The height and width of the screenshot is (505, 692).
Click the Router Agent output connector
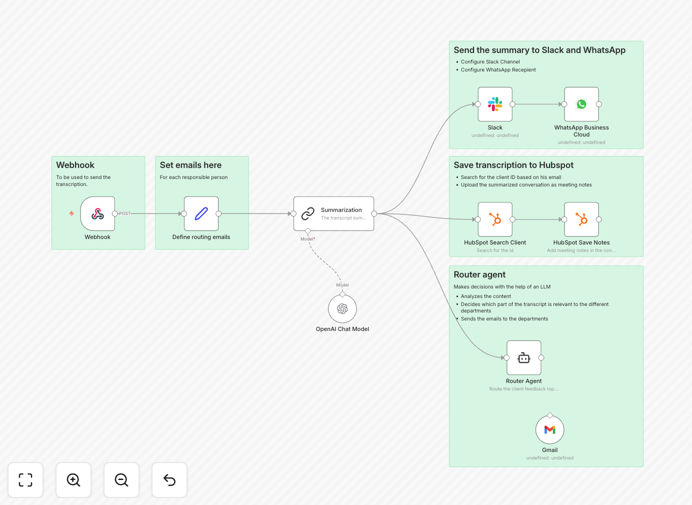point(541,358)
